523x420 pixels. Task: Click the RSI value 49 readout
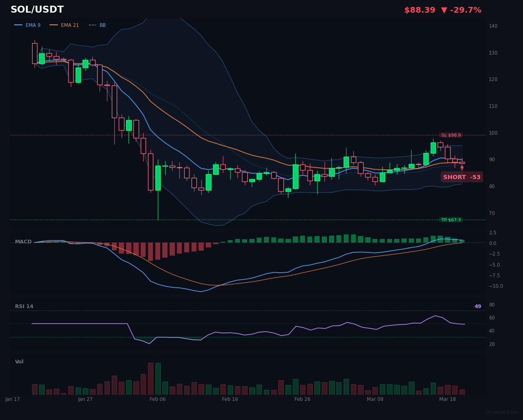pos(477,306)
